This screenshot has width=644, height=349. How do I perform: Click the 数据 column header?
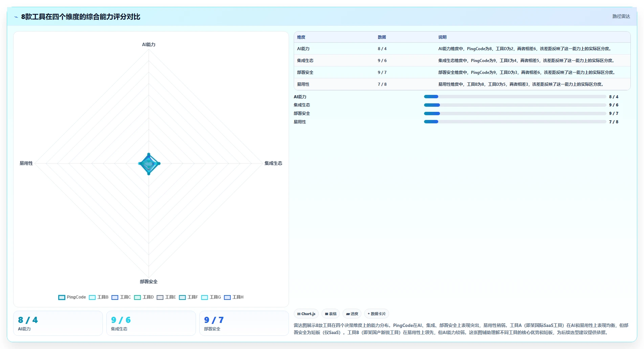[x=382, y=37]
